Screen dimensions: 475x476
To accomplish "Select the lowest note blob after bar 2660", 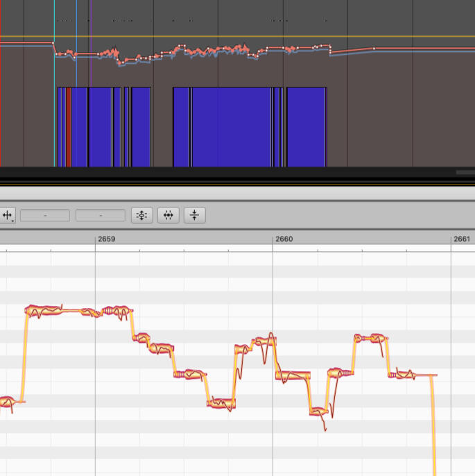I will [x=318, y=410].
